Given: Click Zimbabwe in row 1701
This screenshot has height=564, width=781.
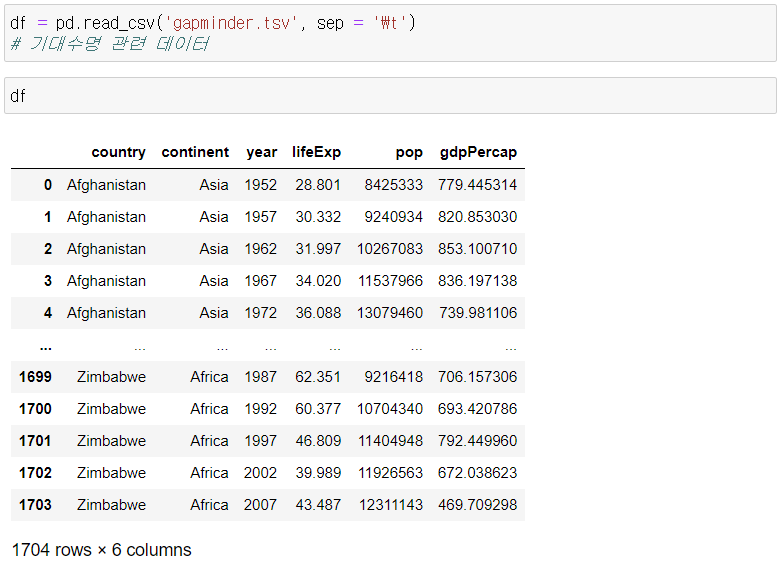Looking at the screenshot, I should [112, 441].
